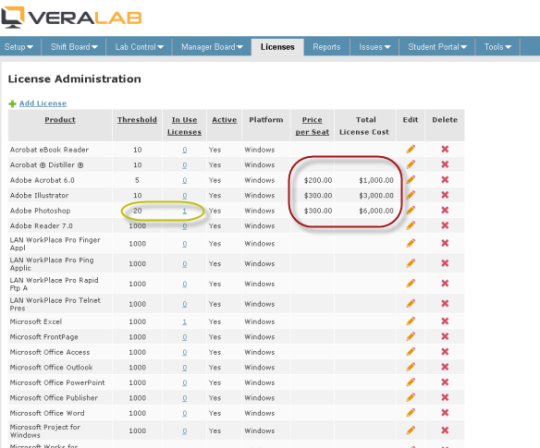Edit the Acrobat eBook Reader license
Image resolution: width=540 pixels, height=448 pixels.
[411, 149]
